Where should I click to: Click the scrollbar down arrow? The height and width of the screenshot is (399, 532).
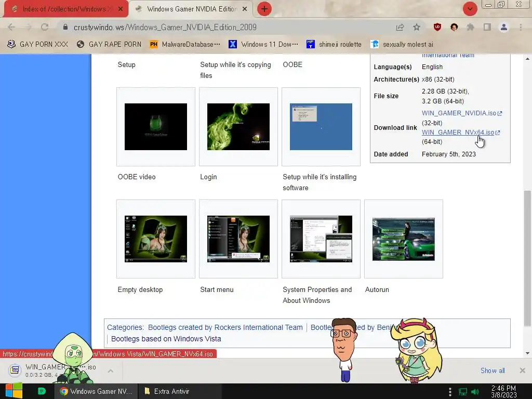click(527, 353)
